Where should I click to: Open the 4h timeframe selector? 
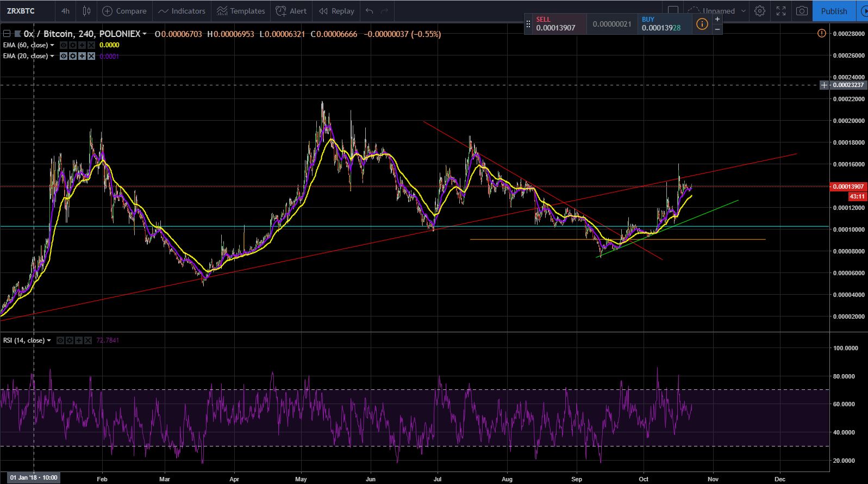(65, 11)
